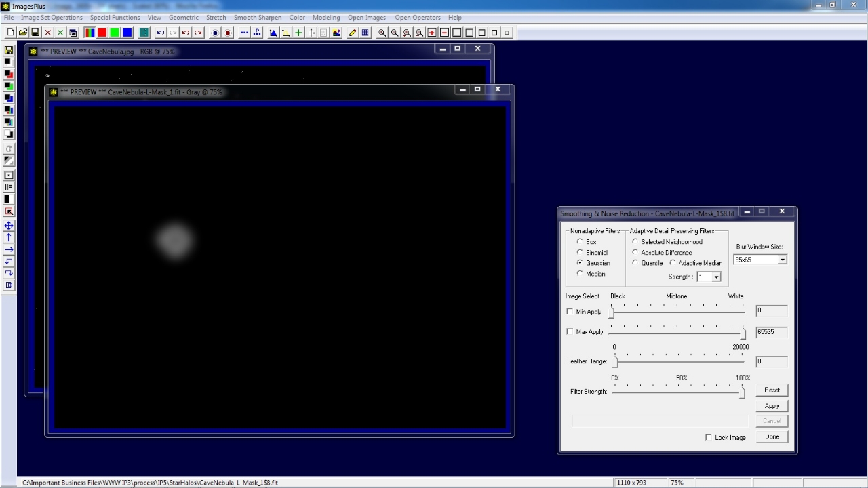Click the red dot circle toolbar icon
Viewport: 868px width, 488px height.
[x=228, y=33]
